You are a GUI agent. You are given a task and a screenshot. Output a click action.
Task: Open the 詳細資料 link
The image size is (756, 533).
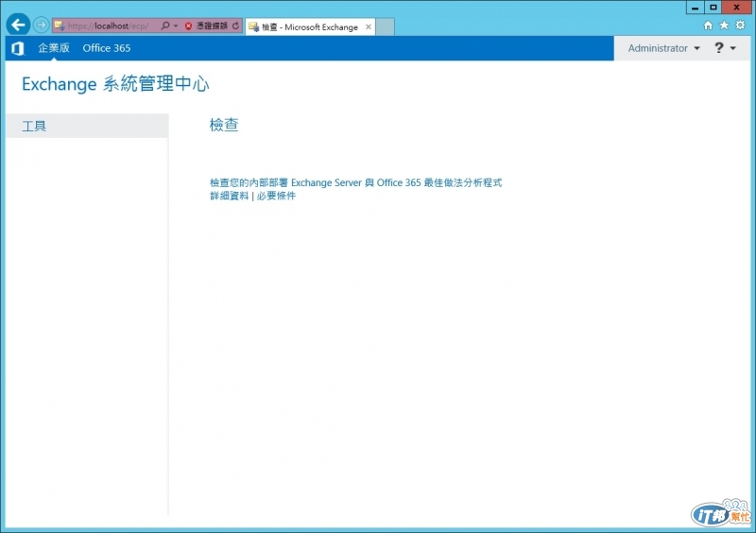(x=229, y=196)
